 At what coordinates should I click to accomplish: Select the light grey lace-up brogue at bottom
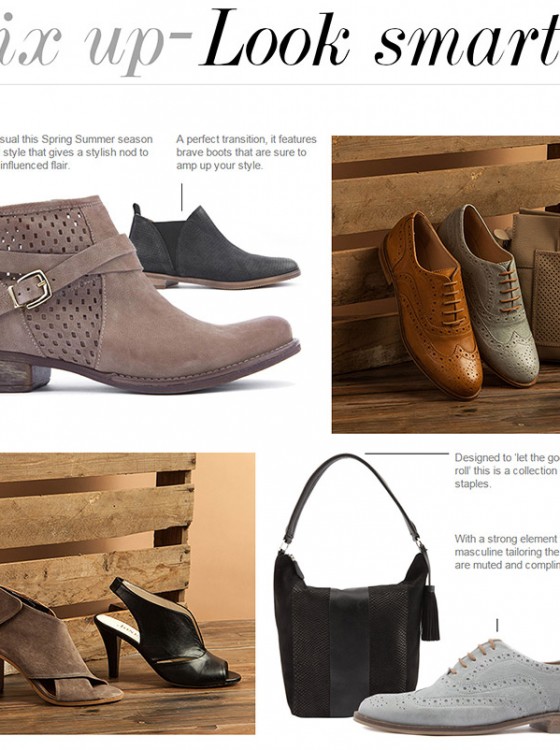point(459,691)
